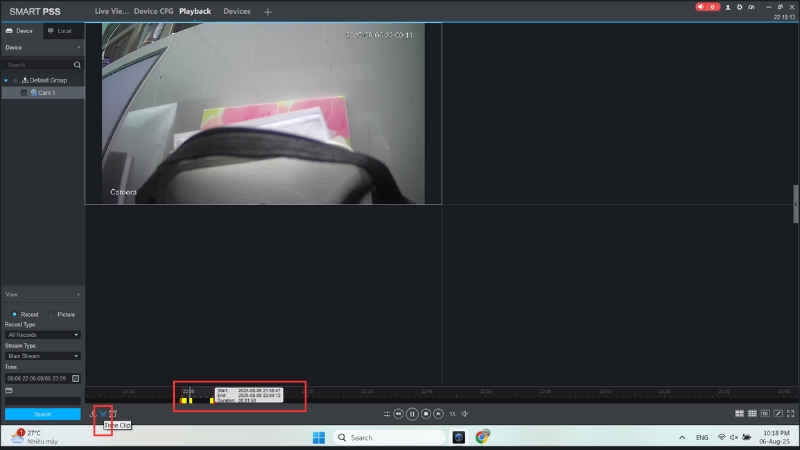Viewport: 800px width, 450px height.
Task: Select the Picture radio button
Action: [x=52, y=314]
